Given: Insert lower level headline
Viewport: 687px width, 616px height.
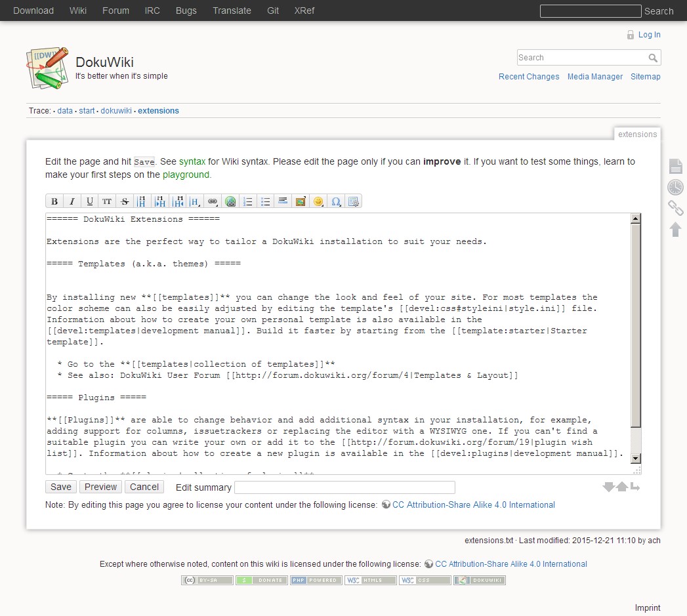Looking at the screenshot, I should (x=159, y=201).
